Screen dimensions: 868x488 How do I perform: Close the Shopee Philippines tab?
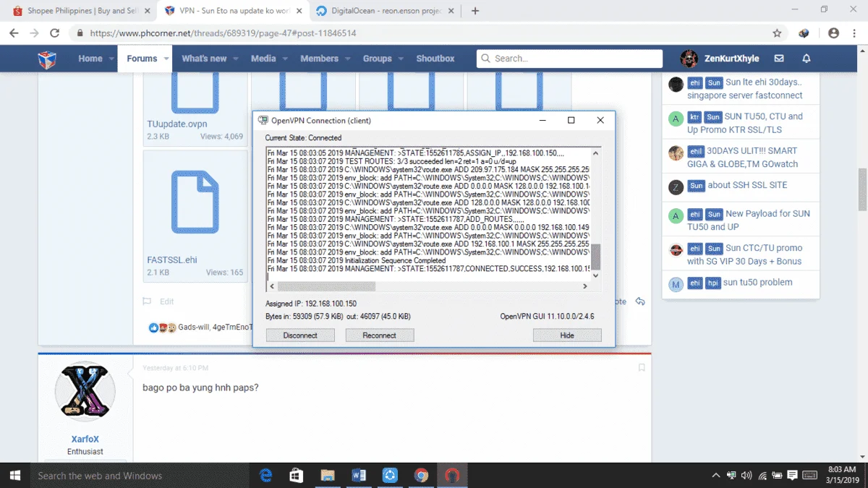[x=148, y=11]
